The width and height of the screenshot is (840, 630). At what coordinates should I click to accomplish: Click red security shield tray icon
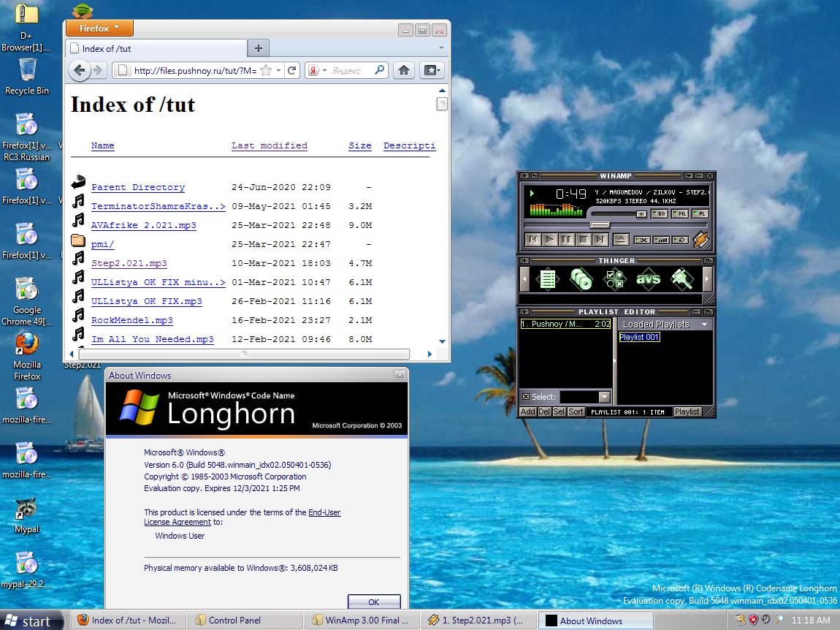click(x=753, y=620)
